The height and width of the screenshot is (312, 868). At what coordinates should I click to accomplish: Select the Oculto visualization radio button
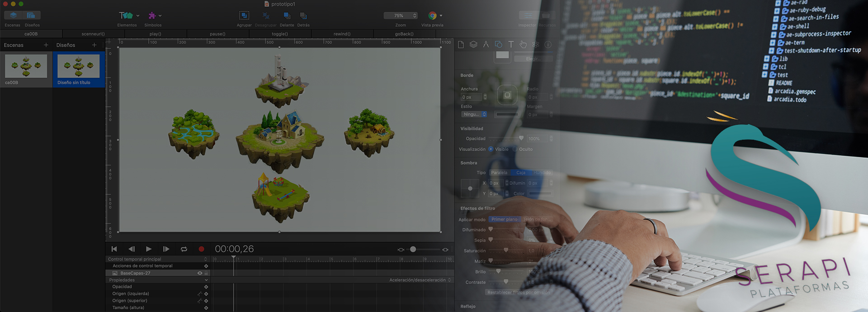pos(514,149)
